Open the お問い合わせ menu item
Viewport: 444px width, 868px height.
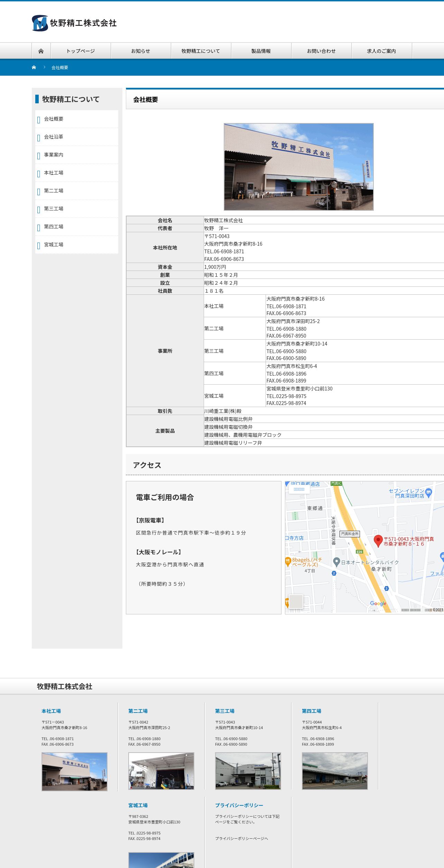click(x=321, y=51)
